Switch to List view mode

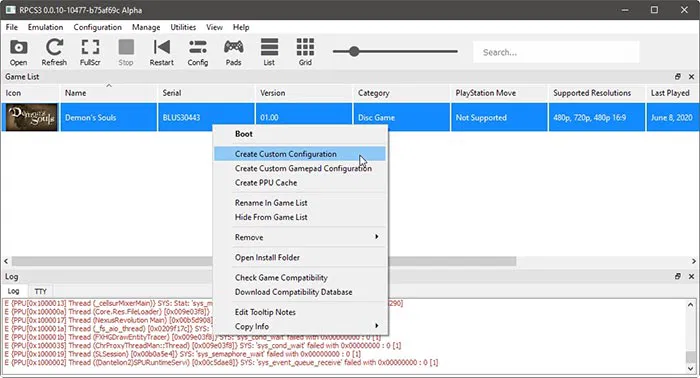pyautogui.click(x=269, y=52)
